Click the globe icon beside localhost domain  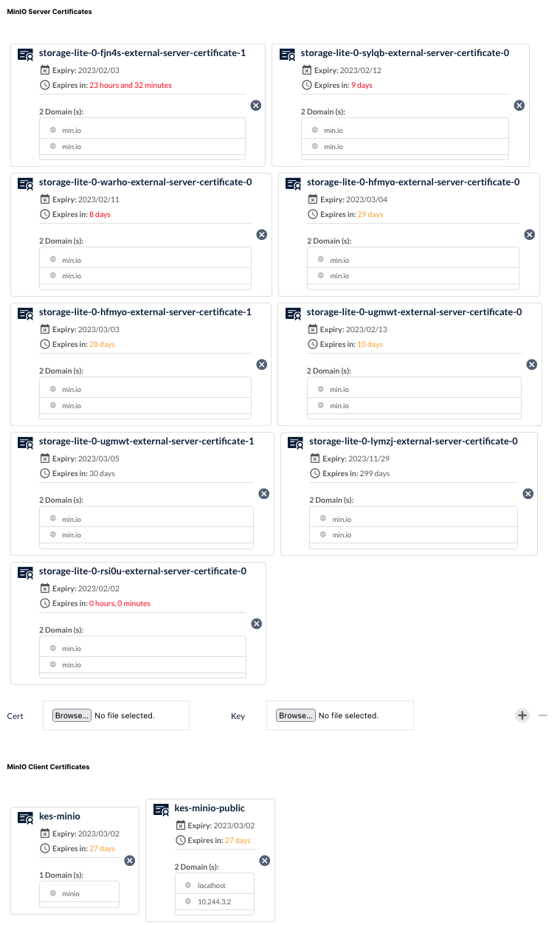coord(188,885)
